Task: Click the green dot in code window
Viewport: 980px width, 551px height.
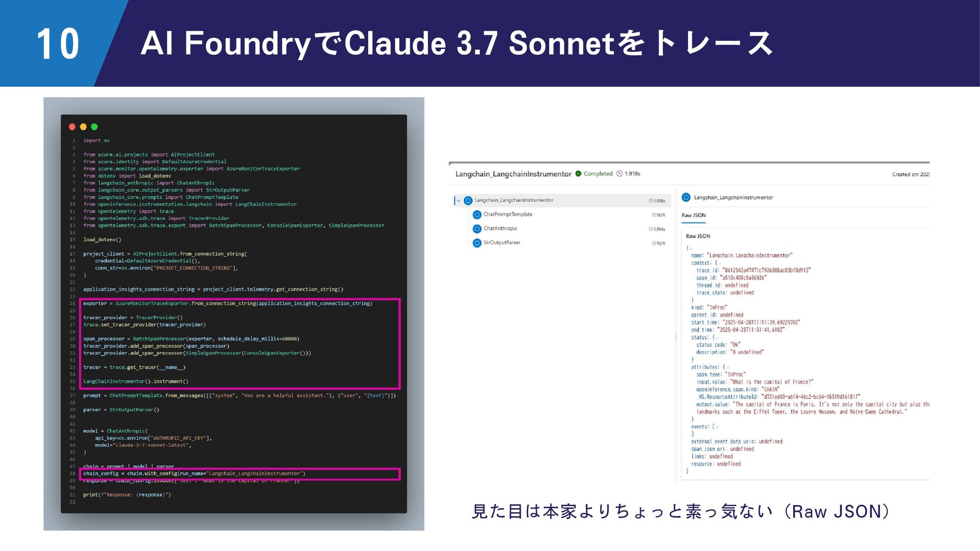Action: tap(94, 127)
